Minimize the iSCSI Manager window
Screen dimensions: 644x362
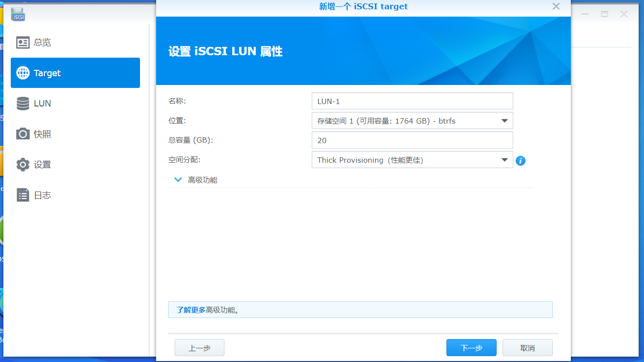585,14
